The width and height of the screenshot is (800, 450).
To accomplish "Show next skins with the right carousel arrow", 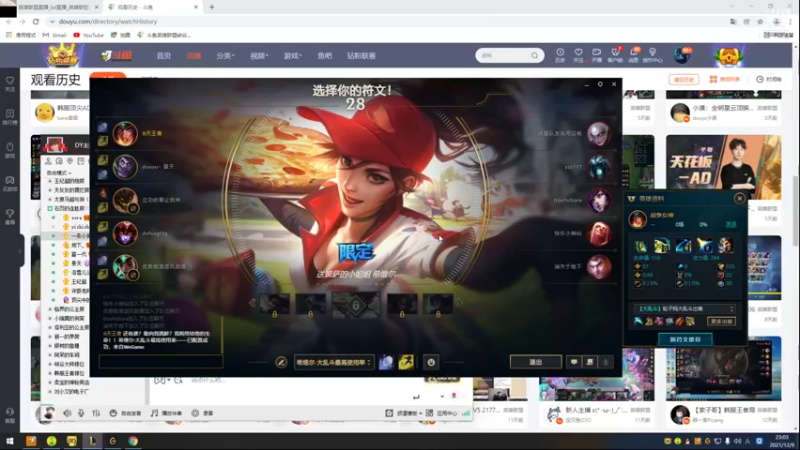I will tap(459, 303).
